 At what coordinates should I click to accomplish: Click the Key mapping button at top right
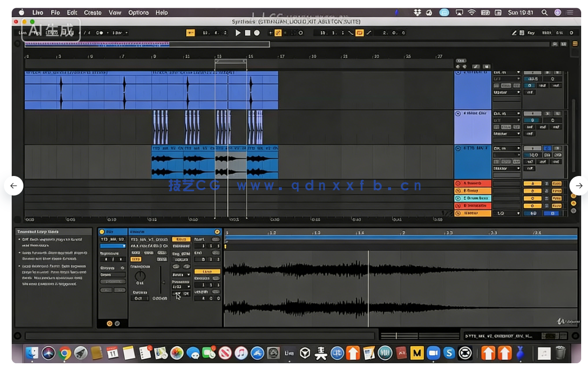[531, 33]
